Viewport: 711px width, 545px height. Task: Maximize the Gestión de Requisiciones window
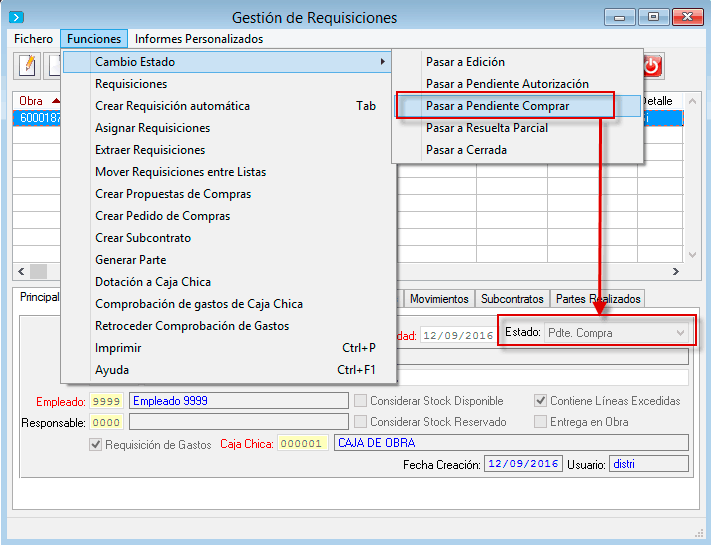click(653, 17)
